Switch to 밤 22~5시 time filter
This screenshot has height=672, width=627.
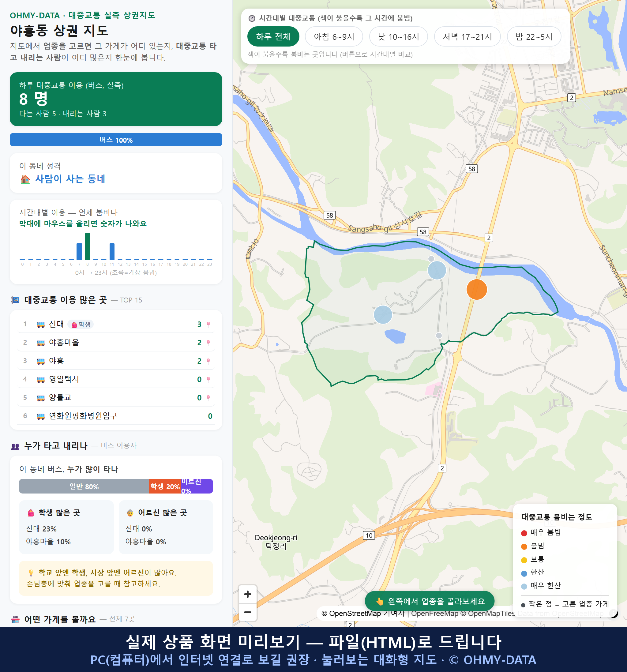pyautogui.click(x=534, y=36)
